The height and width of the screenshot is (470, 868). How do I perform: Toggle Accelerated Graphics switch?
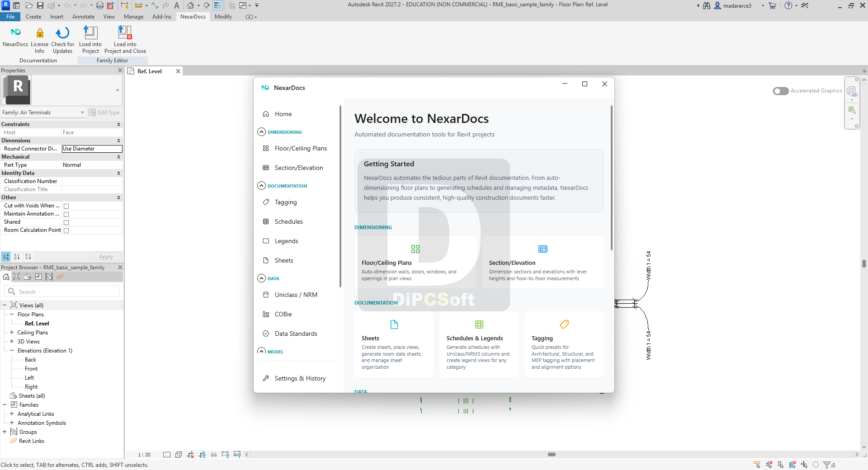(x=780, y=91)
